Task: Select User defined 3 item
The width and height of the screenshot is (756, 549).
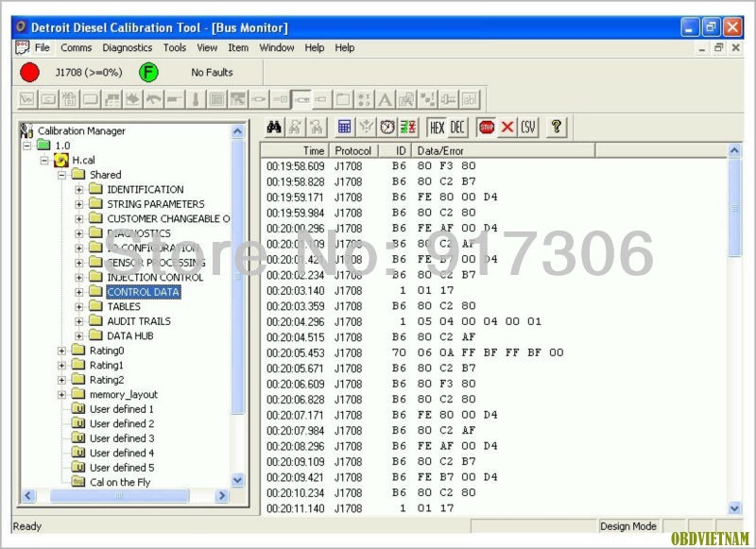Action: coord(122,438)
